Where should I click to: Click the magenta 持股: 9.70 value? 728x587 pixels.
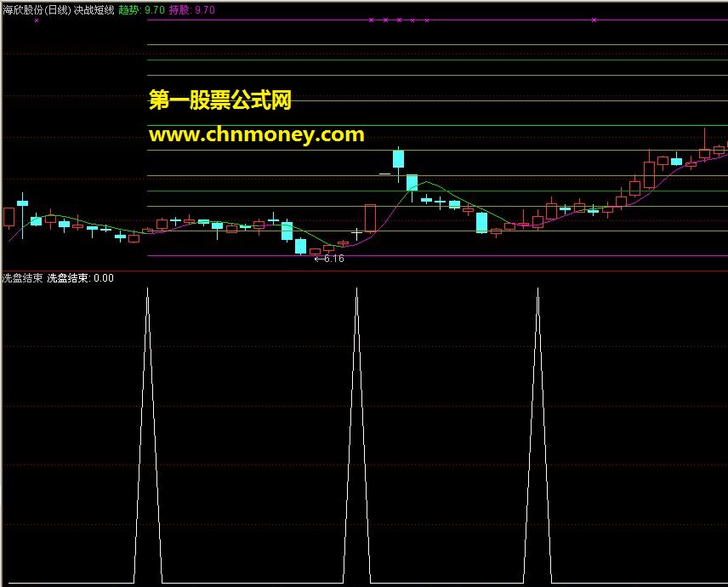[x=191, y=9]
